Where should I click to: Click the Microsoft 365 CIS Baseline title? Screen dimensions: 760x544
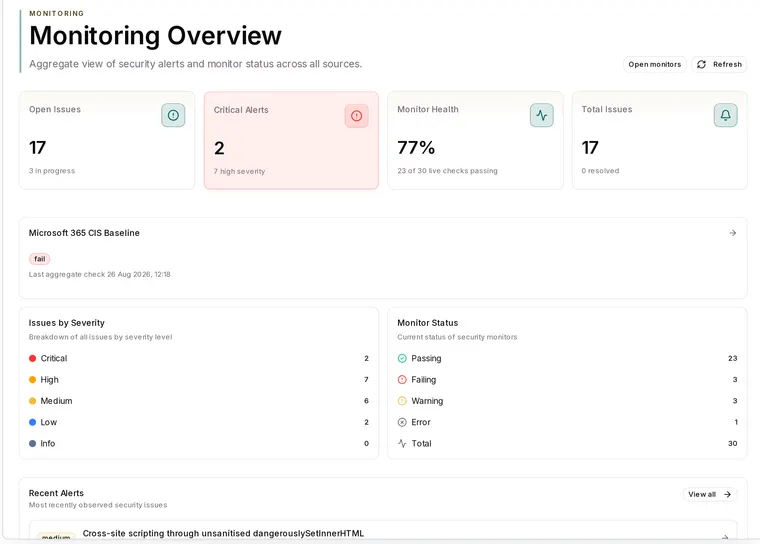(84, 233)
